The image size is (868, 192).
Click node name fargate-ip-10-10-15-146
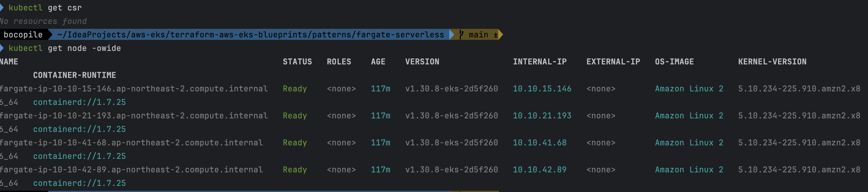click(134, 89)
